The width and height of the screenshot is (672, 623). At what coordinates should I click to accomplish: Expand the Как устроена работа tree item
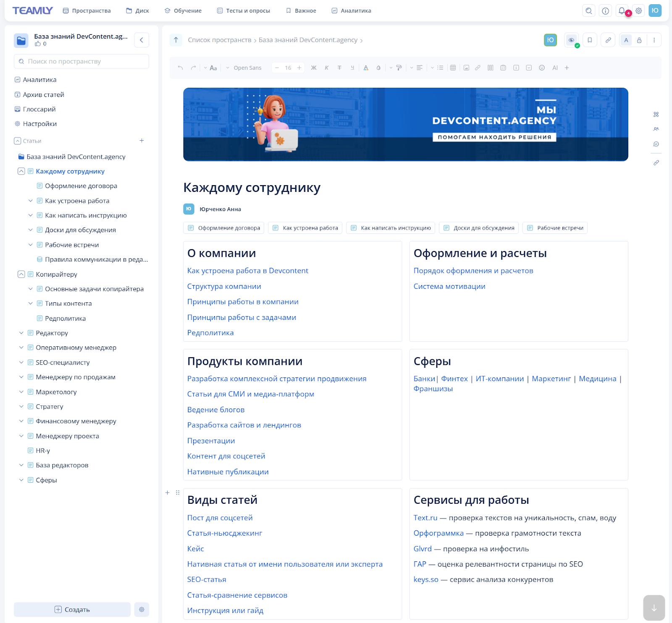tap(30, 201)
